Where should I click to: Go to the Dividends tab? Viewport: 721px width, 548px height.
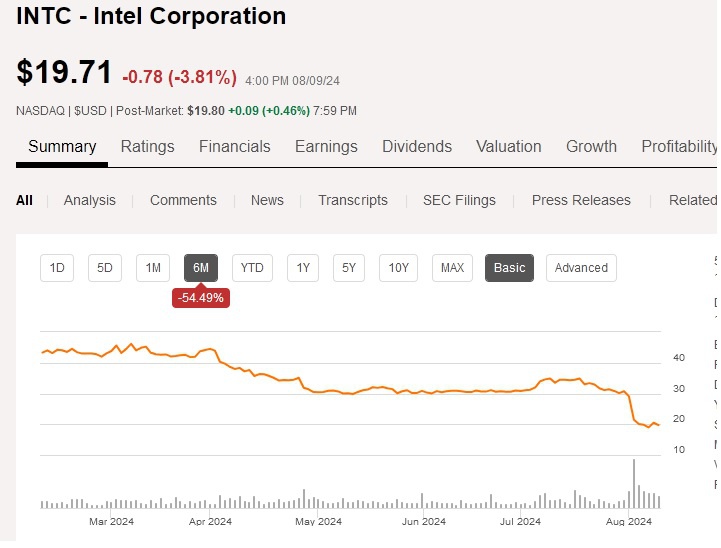click(417, 147)
